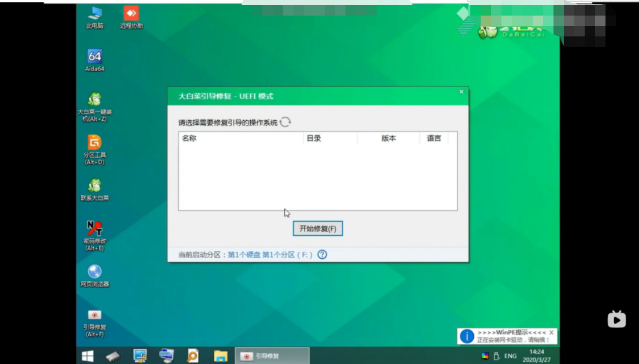Open the memory chip taskbar icon
Screen dimensions: 639x364
pos(113,356)
